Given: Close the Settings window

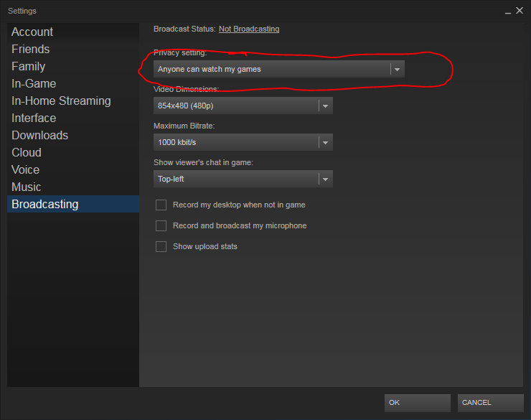Looking at the screenshot, I should point(520,11).
